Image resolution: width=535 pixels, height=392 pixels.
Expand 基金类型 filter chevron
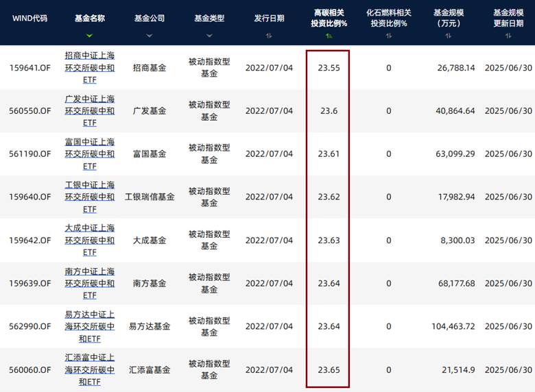(209, 36)
